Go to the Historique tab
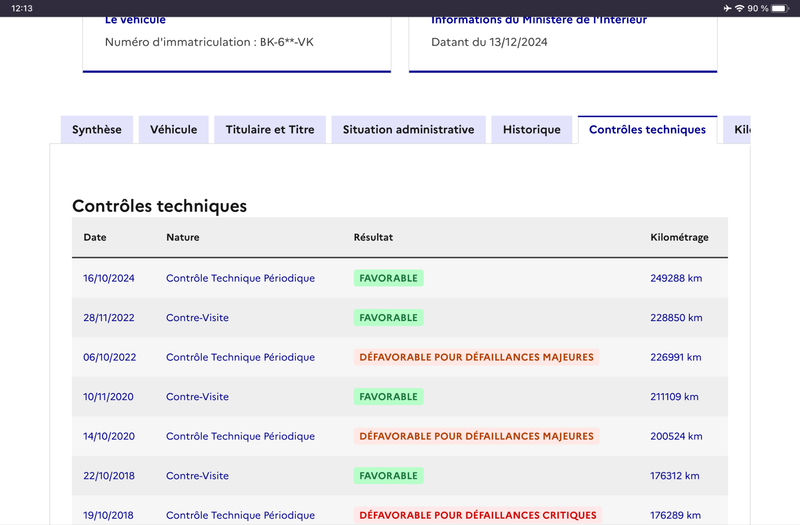The width and height of the screenshot is (800, 525). pos(532,130)
